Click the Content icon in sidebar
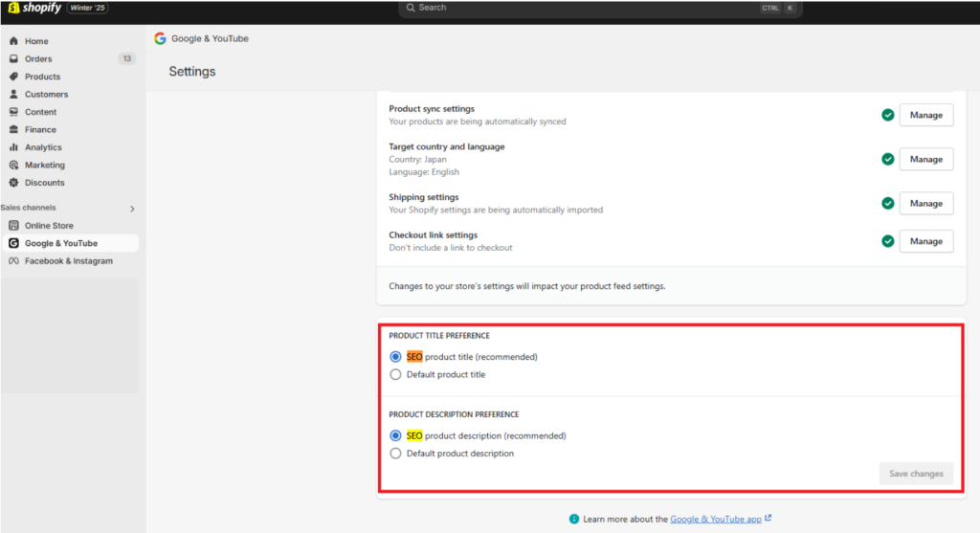 tap(13, 112)
